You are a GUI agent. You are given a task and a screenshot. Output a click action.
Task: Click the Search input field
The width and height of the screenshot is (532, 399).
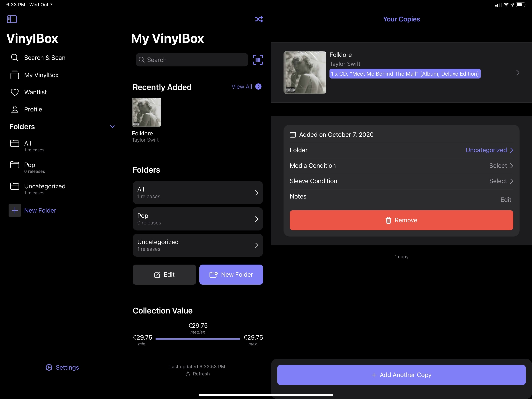pyautogui.click(x=192, y=60)
